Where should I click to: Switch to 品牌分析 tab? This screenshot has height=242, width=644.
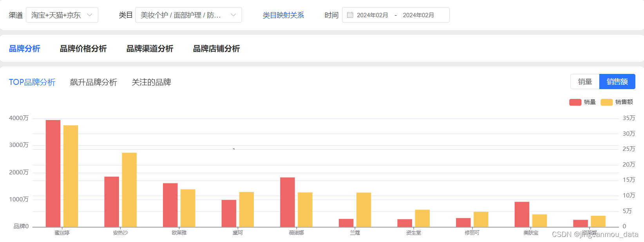pos(24,48)
